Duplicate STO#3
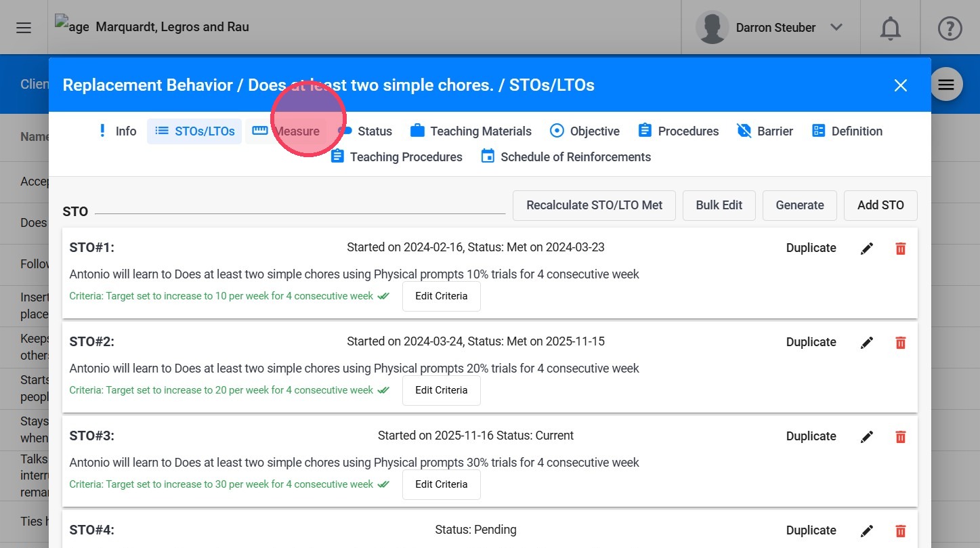Image resolution: width=980 pixels, height=548 pixels. [811, 436]
